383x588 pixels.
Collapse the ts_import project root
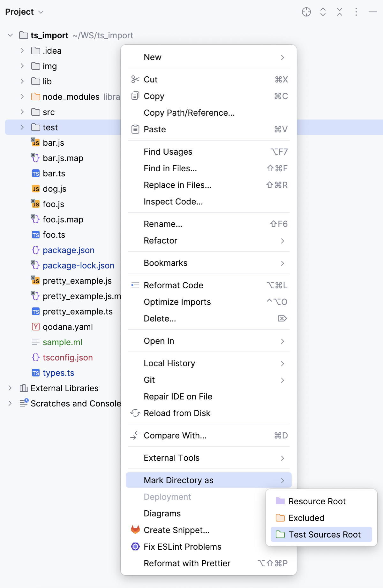click(10, 35)
